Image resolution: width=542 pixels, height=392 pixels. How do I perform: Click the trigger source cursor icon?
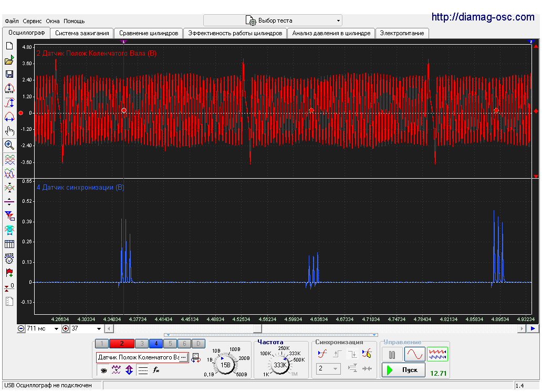click(x=367, y=354)
